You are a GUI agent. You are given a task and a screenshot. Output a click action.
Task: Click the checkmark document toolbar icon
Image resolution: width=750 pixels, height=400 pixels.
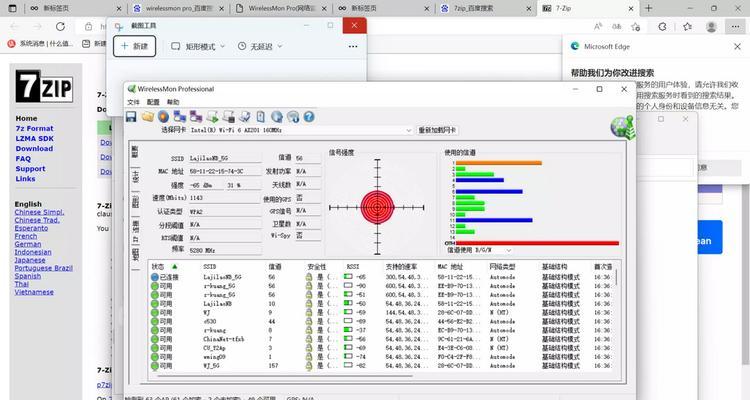coord(245,117)
